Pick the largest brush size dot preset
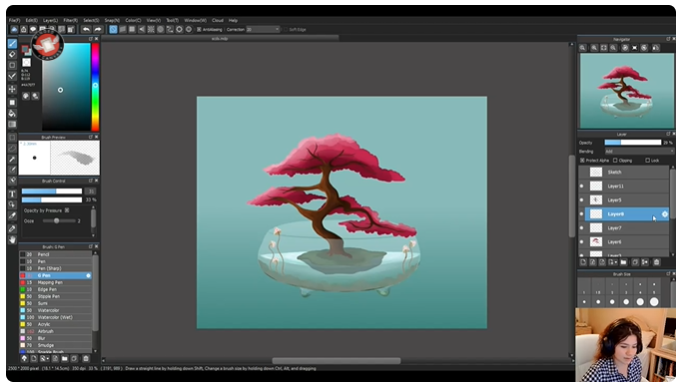Screen dimensions: 683x387 click(x=654, y=302)
